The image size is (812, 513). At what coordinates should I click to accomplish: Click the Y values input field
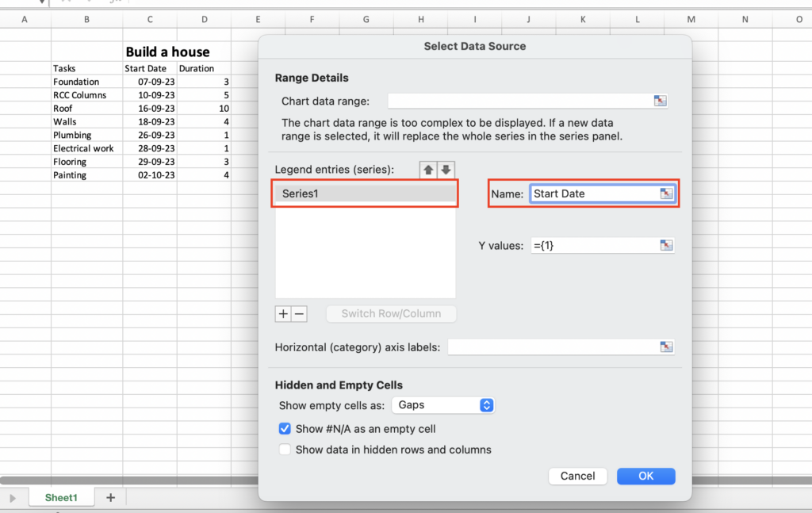pyautogui.click(x=593, y=246)
